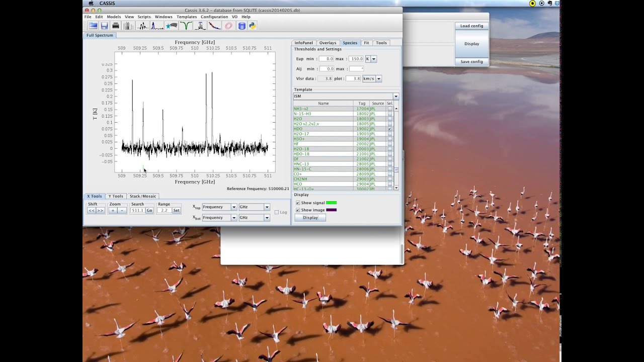Click the Apple menu icon
The image size is (644, 362).
pos(91,3)
